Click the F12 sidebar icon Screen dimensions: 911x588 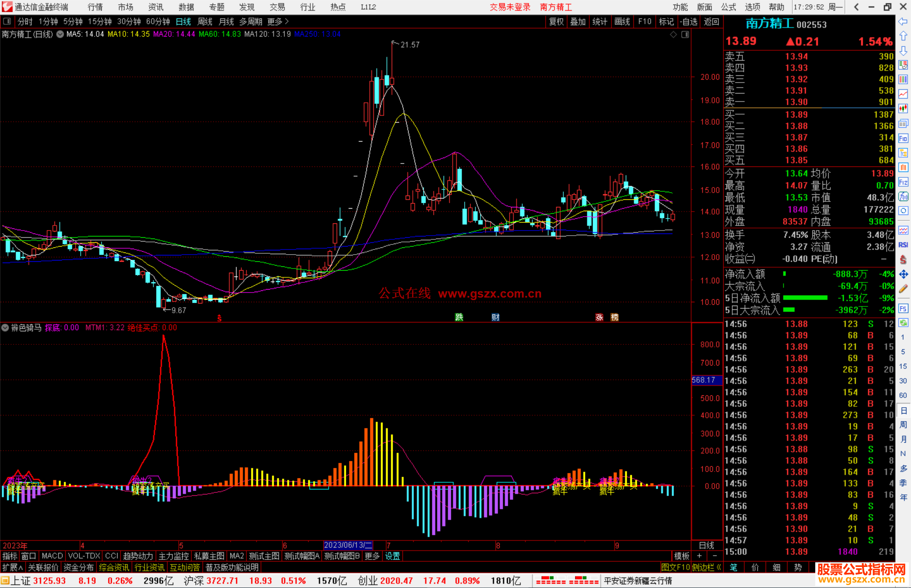coord(903,182)
